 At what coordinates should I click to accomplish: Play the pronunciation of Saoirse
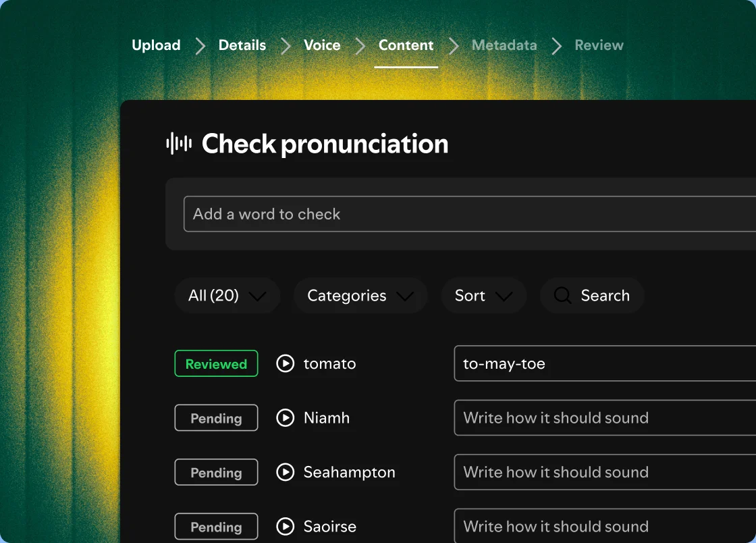pyautogui.click(x=285, y=527)
